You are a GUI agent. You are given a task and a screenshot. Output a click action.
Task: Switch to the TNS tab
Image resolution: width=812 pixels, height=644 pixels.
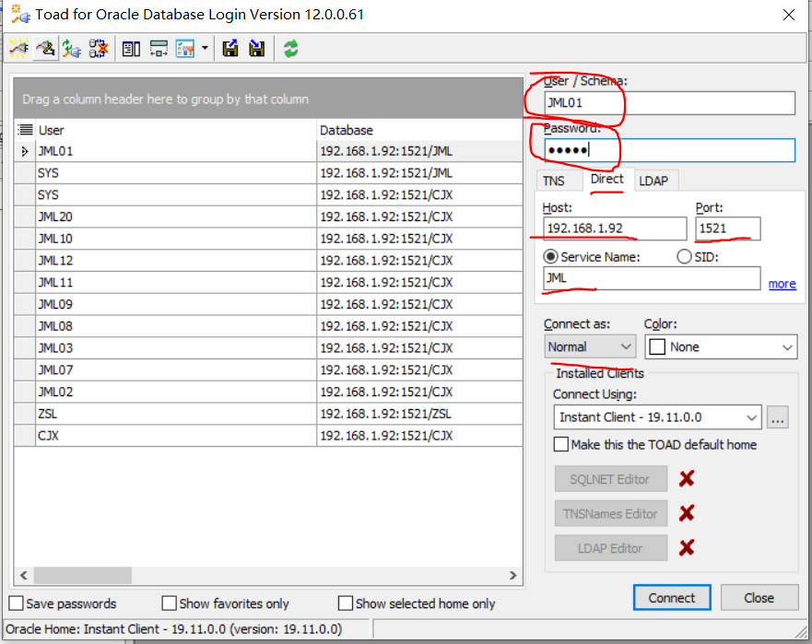554,181
